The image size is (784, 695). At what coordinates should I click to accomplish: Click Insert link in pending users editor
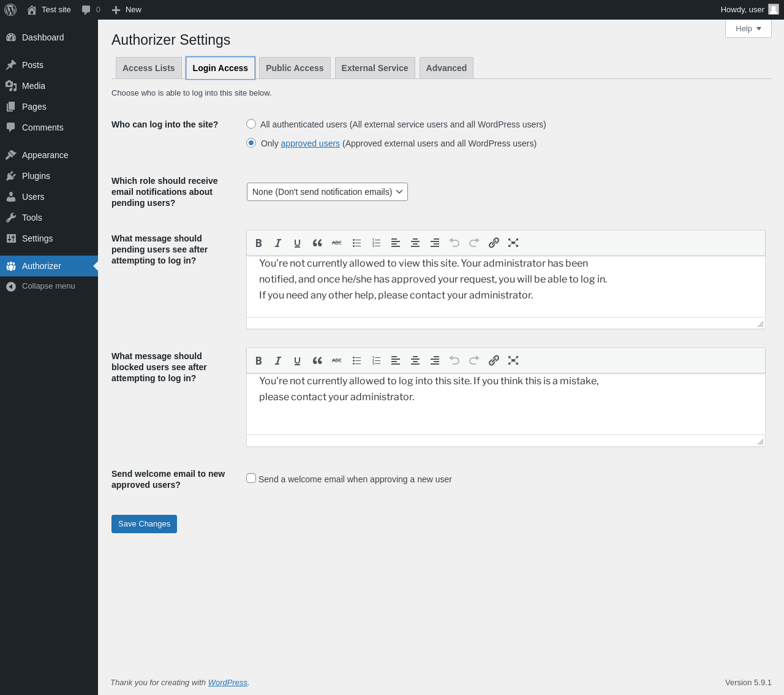point(494,243)
